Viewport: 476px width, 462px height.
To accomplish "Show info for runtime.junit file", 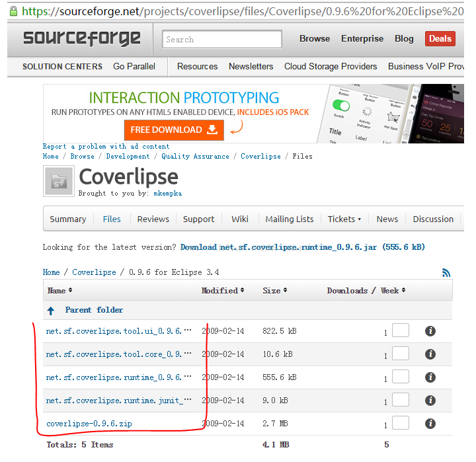I will (430, 401).
